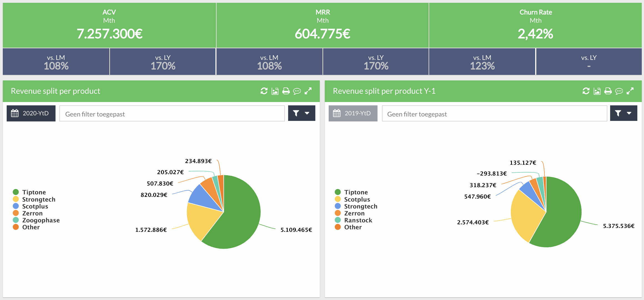Open the filter dropdown on the Y-1 chart

pyautogui.click(x=623, y=113)
